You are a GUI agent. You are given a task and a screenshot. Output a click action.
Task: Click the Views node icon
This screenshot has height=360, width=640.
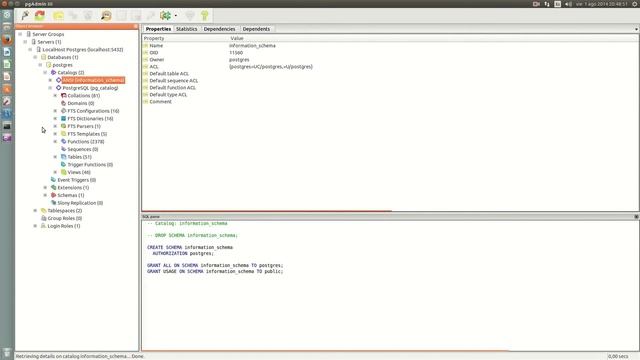click(x=64, y=172)
